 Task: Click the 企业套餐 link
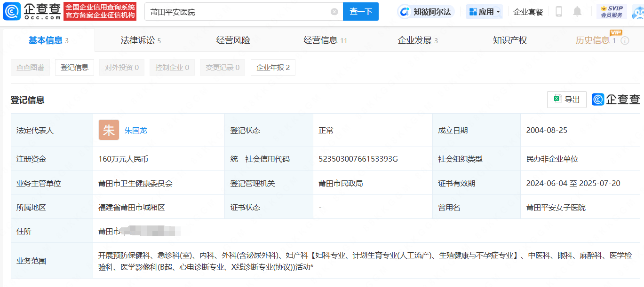click(x=528, y=12)
